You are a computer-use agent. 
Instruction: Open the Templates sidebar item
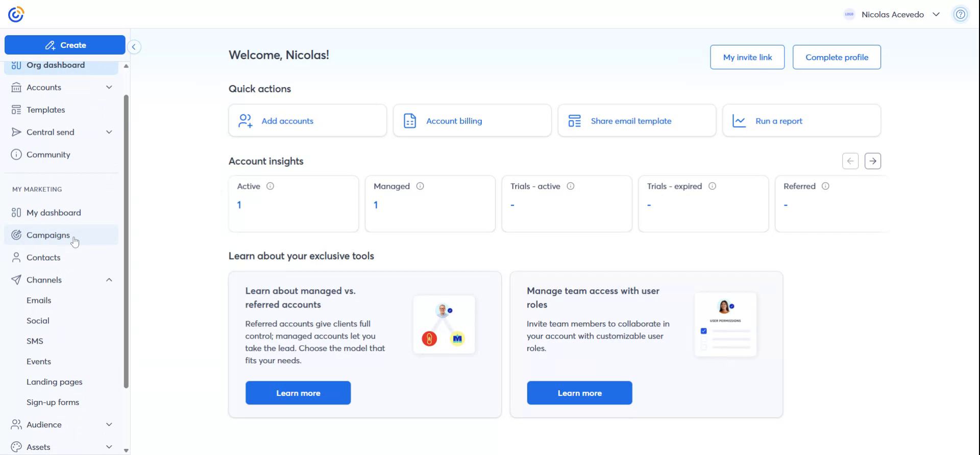coord(45,110)
